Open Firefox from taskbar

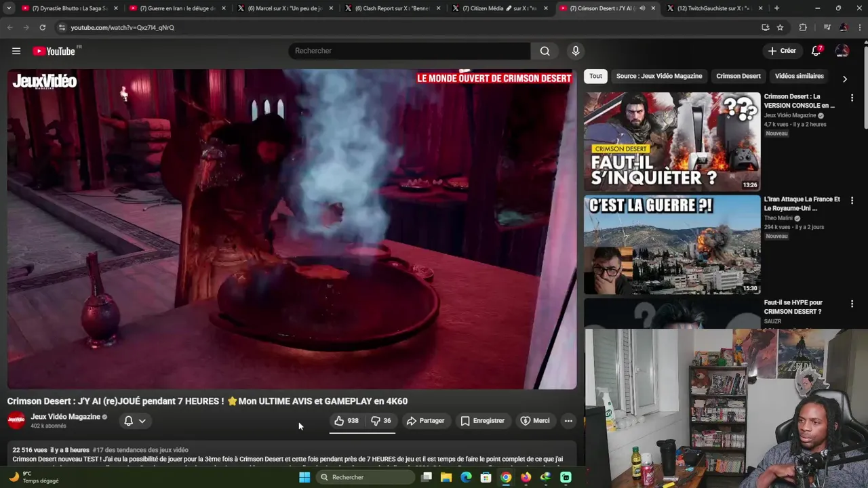pos(526,477)
